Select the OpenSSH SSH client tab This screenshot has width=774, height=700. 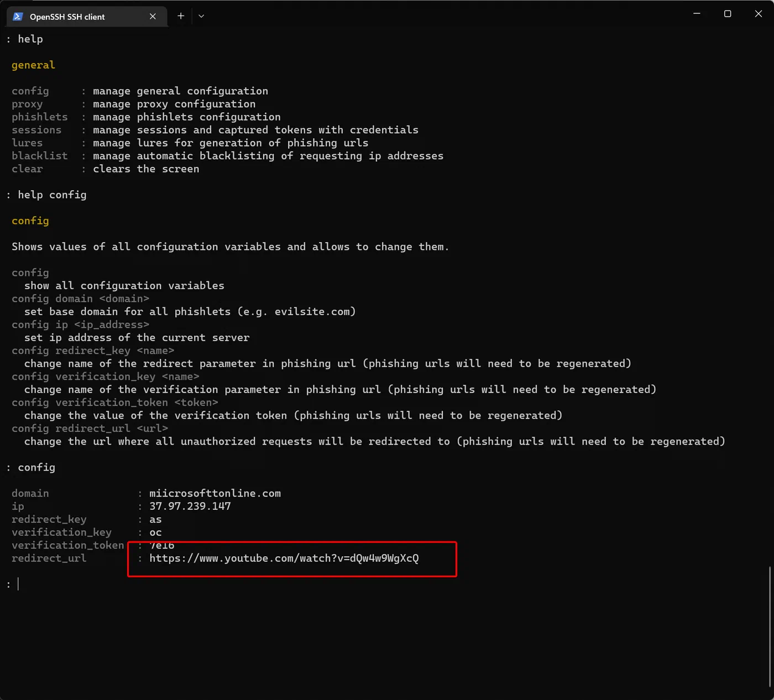[x=87, y=17]
